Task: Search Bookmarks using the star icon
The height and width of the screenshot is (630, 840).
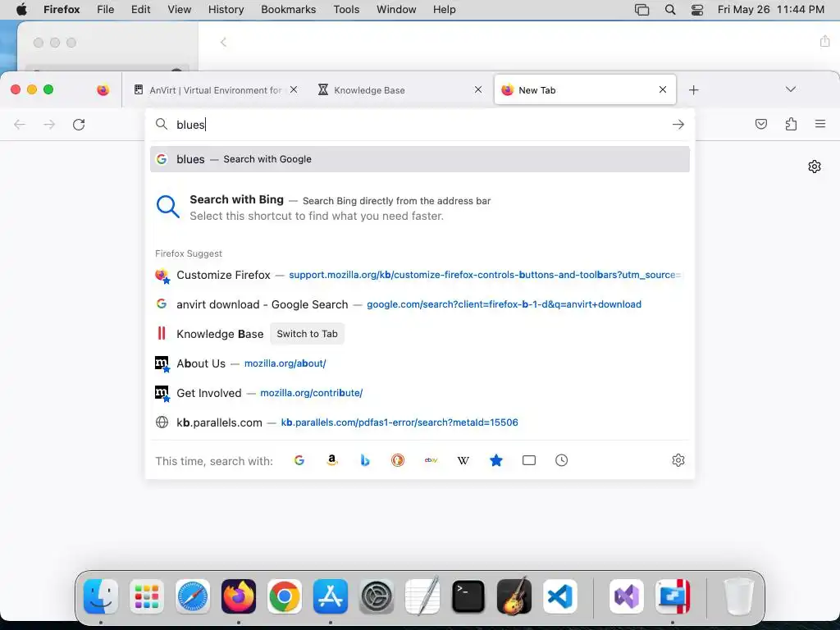Action: click(496, 460)
